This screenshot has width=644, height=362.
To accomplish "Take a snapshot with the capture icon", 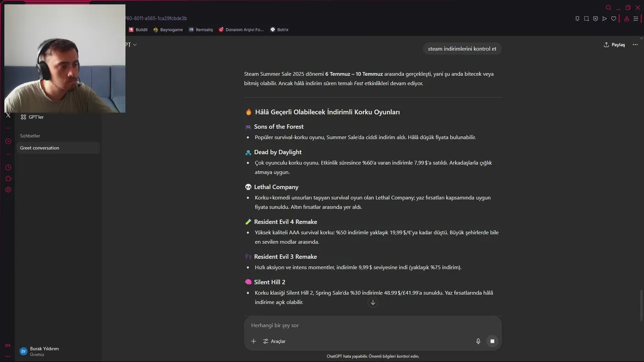I will 586,19.
